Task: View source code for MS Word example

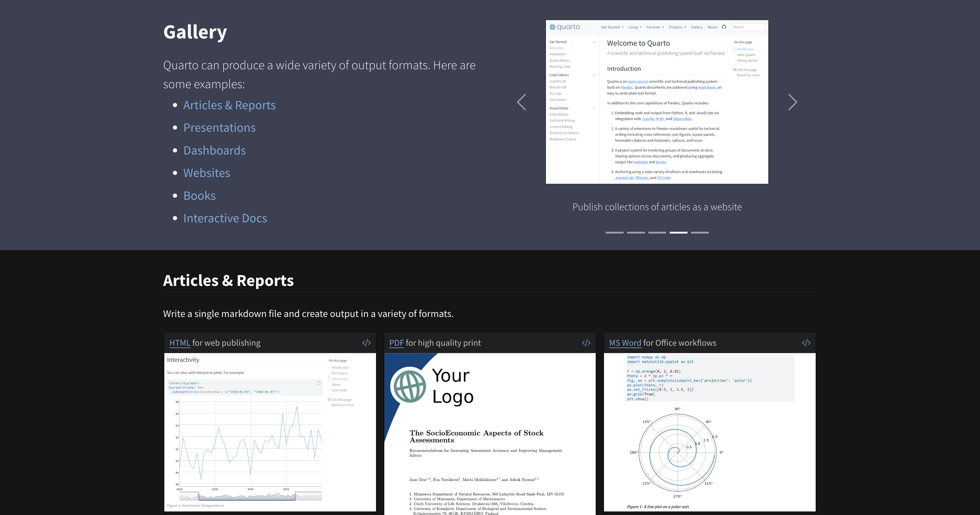Action: tap(806, 343)
